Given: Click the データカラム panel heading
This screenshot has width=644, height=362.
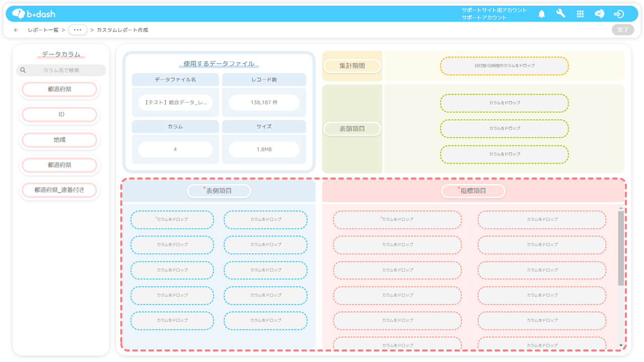Looking at the screenshot, I should (x=61, y=54).
